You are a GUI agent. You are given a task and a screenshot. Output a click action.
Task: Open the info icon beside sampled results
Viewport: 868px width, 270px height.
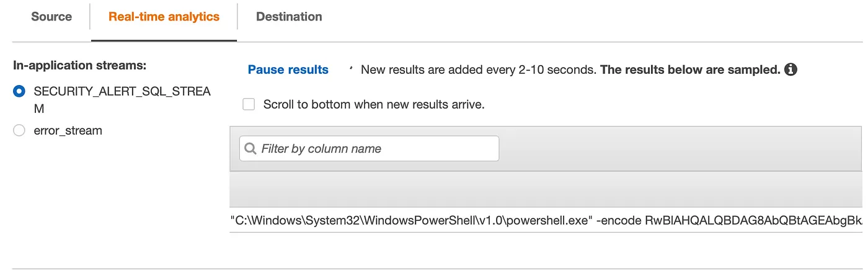click(x=790, y=70)
